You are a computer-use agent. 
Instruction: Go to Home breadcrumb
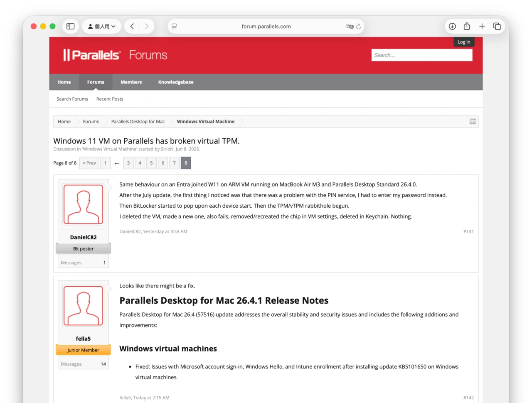click(64, 121)
